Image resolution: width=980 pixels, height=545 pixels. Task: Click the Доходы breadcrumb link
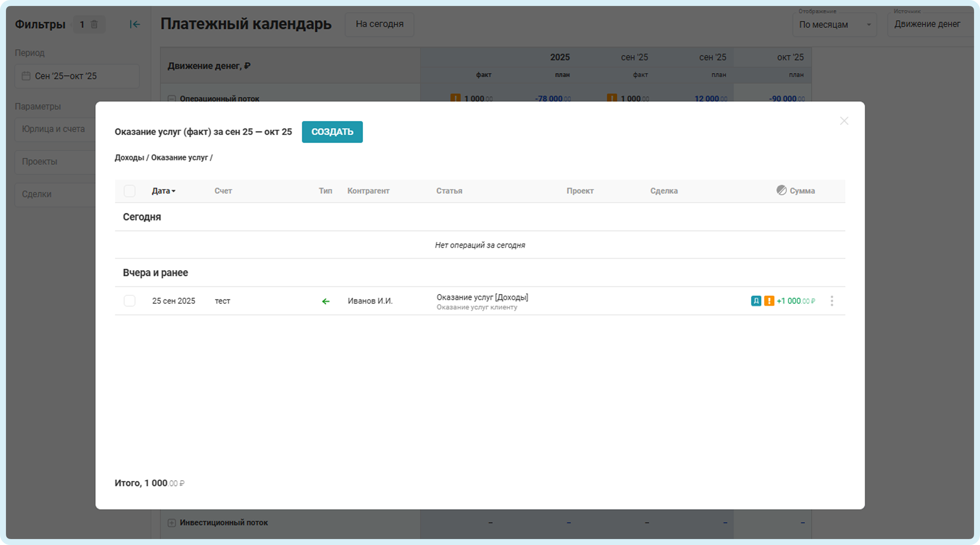pyautogui.click(x=129, y=157)
